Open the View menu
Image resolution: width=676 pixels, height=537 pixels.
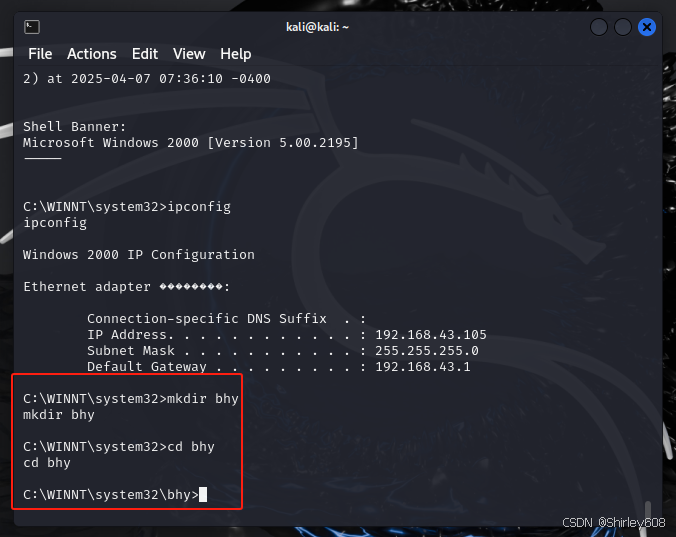coord(189,54)
